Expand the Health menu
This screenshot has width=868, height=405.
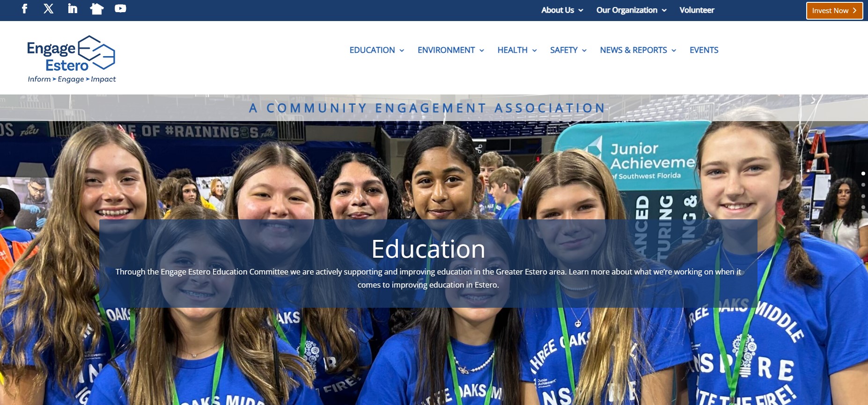pyautogui.click(x=517, y=50)
